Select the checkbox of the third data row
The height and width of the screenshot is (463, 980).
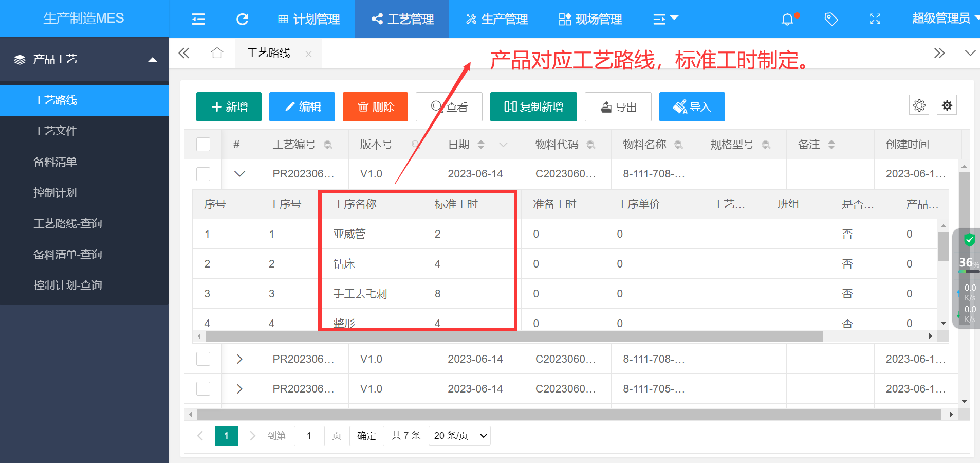pyautogui.click(x=204, y=389)
